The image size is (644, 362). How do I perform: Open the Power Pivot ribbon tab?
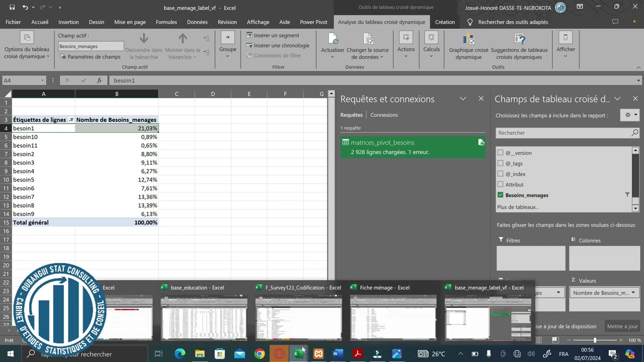click(x=313, y=22)
